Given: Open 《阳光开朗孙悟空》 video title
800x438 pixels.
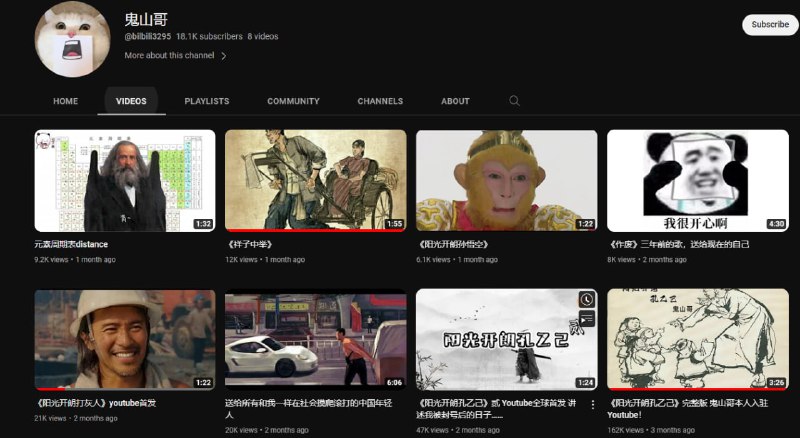Looking at the screenshot, I should tap(453, 244).
